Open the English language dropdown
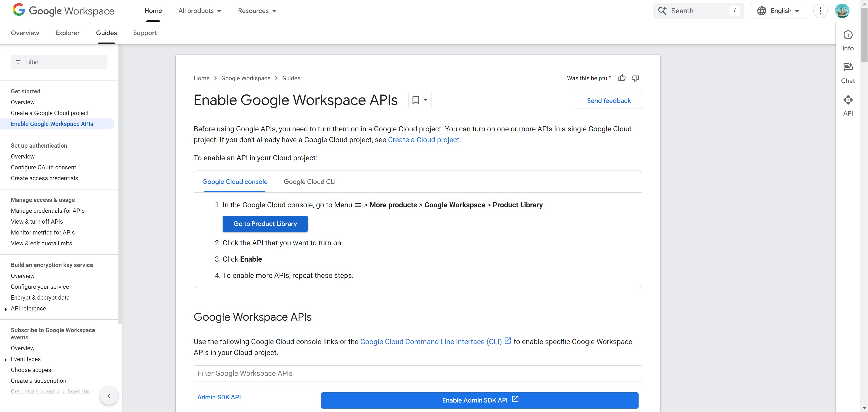Image resolution: width=868 pixels, height=412 pixels. pyautogui.click(x=778, y=11)
